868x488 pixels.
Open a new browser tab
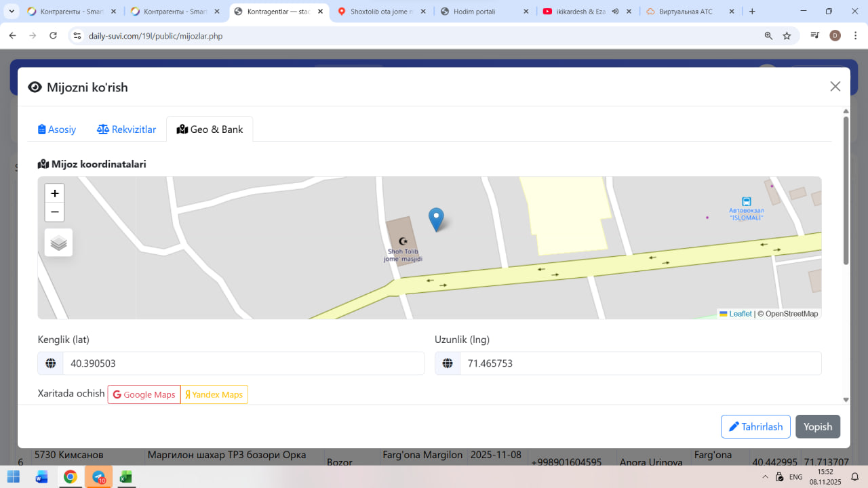click(x=752, y=12)
